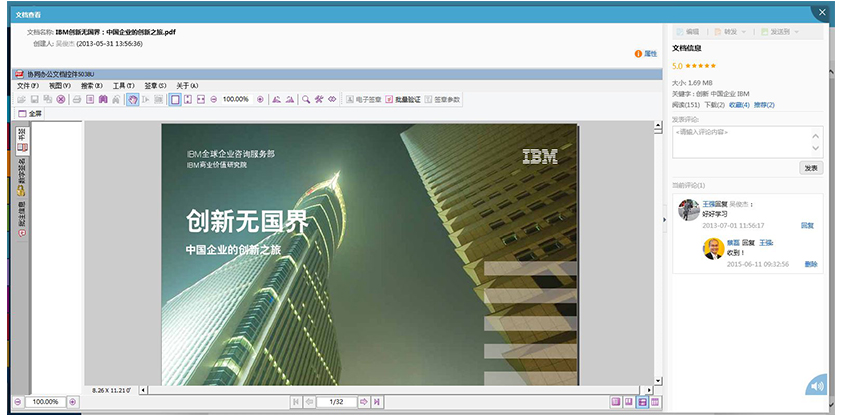Click the purple binoculars find icon
Image resolution: width=842 pixels, height=415 pixels.
[103, 99]
